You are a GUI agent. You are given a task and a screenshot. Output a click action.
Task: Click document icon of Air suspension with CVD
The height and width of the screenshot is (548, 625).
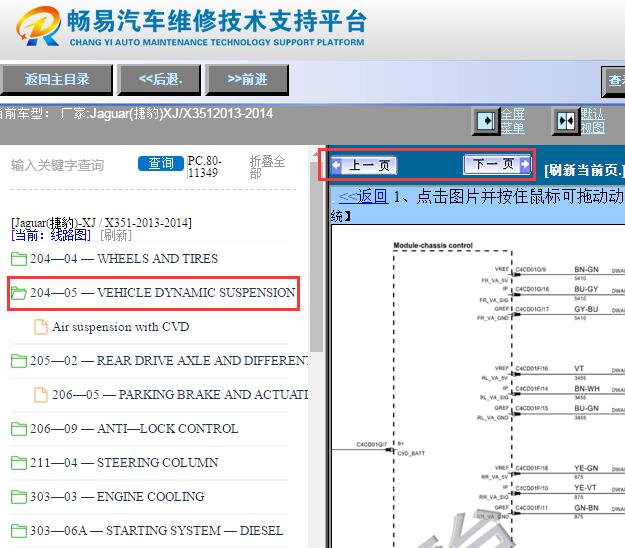(x=41, y=327)
